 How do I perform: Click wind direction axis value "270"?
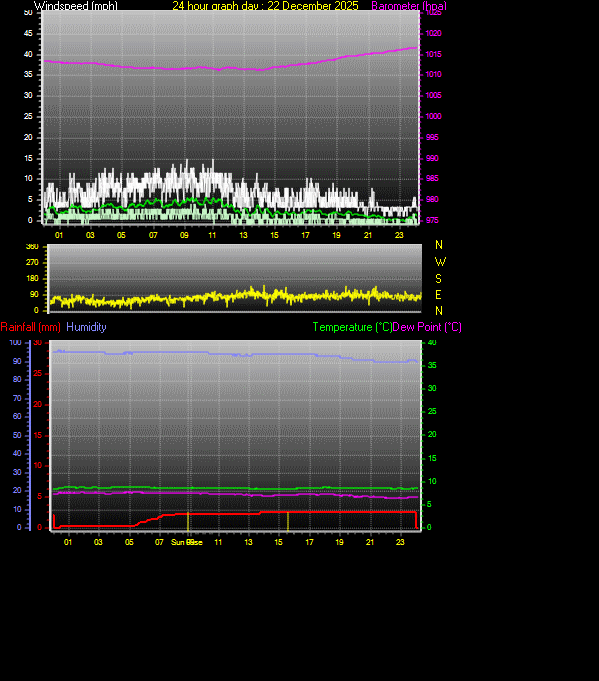click(32, 262)
